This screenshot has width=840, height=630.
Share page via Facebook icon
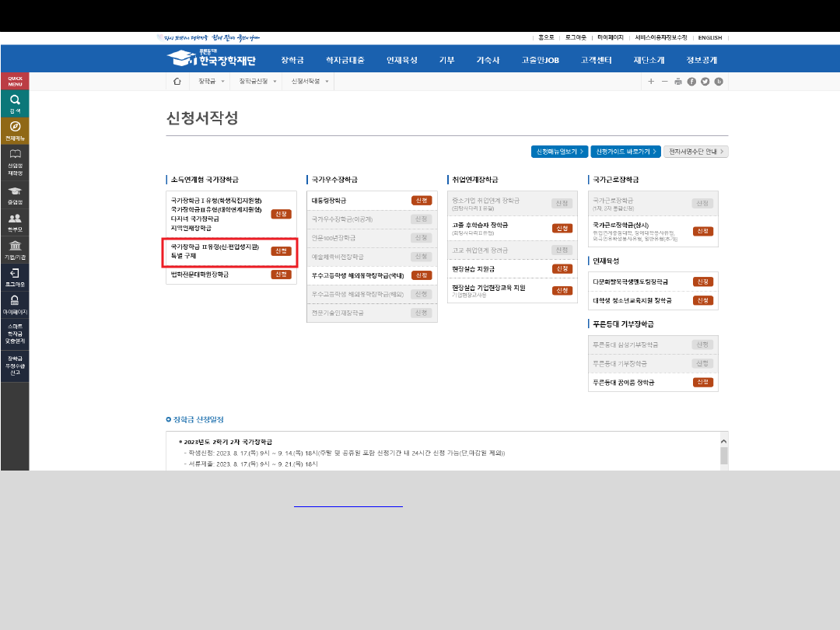(691, 82)
